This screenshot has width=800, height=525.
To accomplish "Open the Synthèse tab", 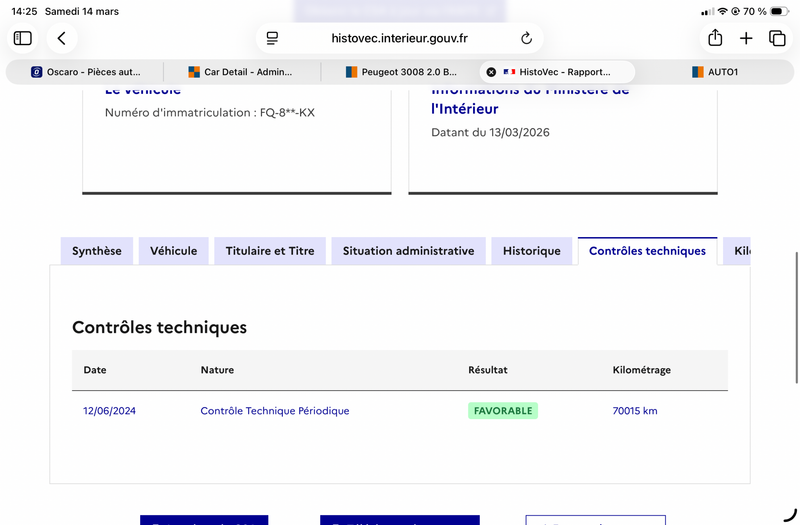I will [97, 251].
